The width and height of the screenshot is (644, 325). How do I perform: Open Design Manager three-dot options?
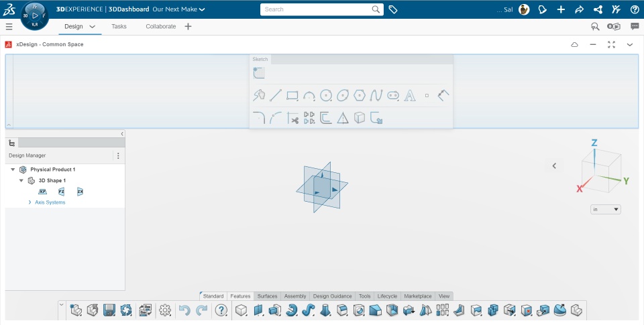point(118,155)
